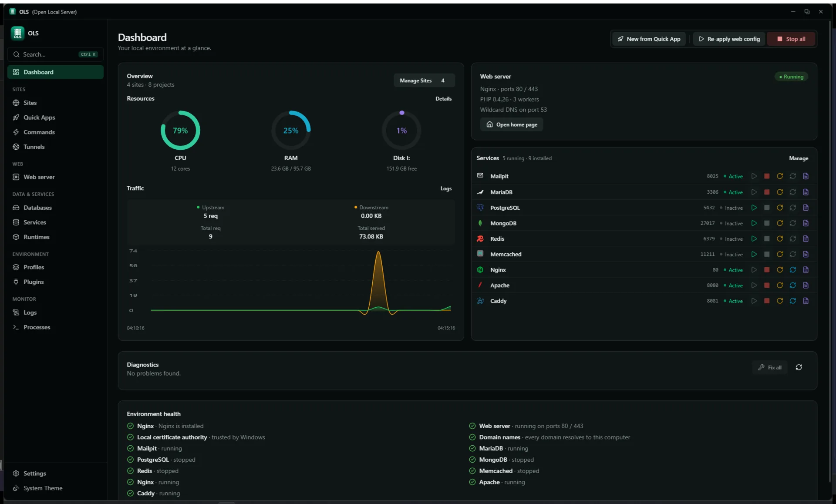The image size is (836, 504).
Task: Stop the Caddy service via red square icon
Action: pyautogui.click(x=767, y=301)
